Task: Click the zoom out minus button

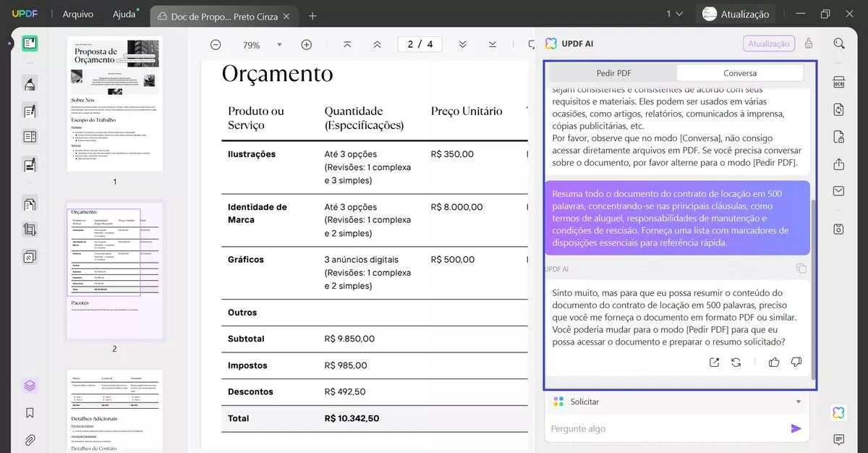Action: 216,45
